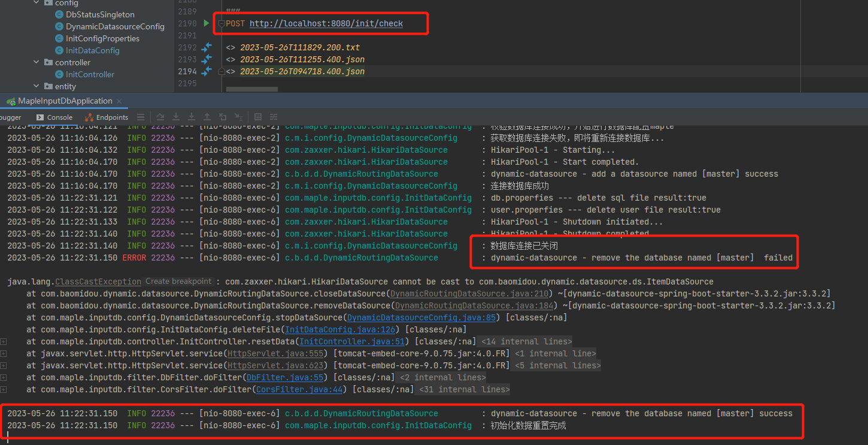Select InitDataConfig in project tree
Viewport: 868px width, 445px height.
[x=93, y=50]
